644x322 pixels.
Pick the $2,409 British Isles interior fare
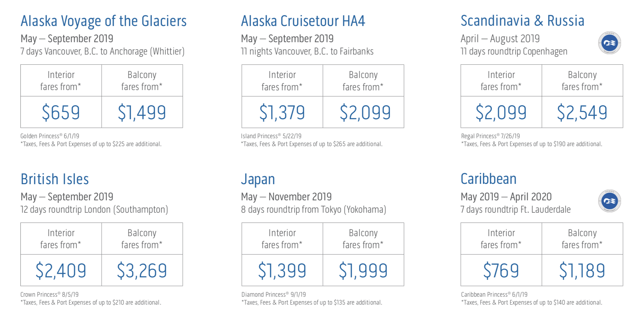pos(61,271)
